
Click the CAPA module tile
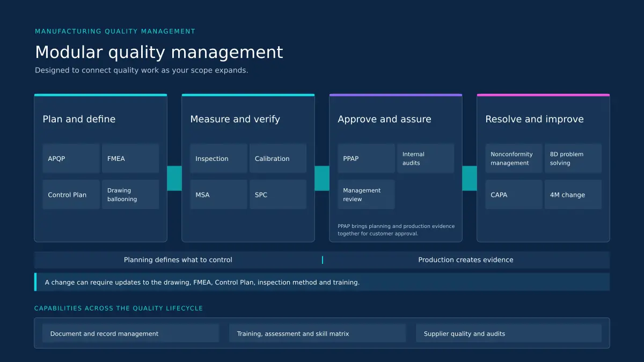click(514, 195)
